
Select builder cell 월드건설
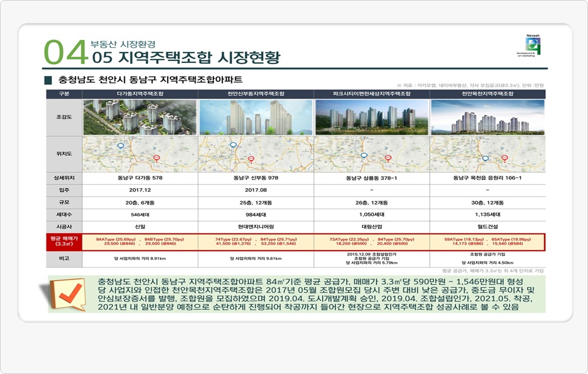coord(488,227)
